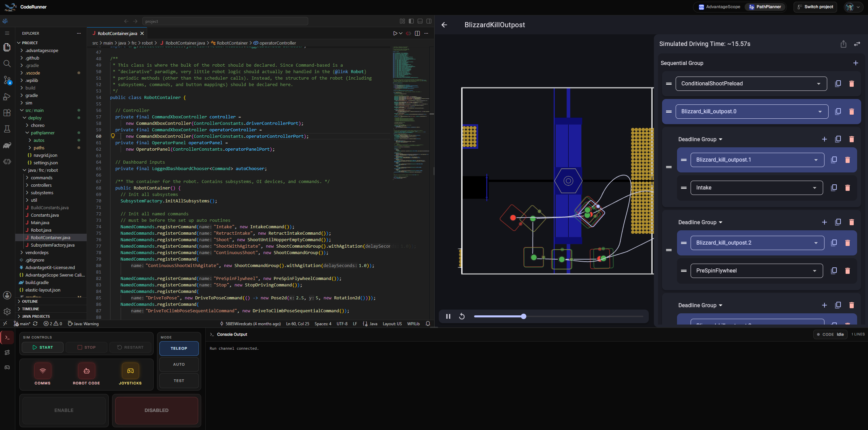The width and height of the screenshot is (868, 430).
Task: Move the path preview scrubber handle
Action: 524,316
